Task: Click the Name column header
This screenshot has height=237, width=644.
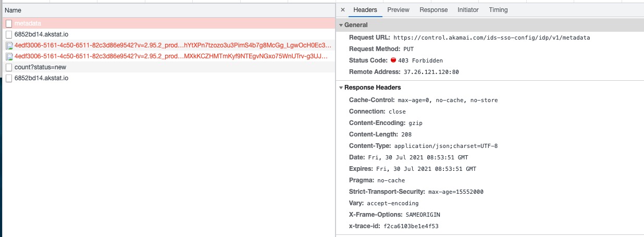Action: 13,10
